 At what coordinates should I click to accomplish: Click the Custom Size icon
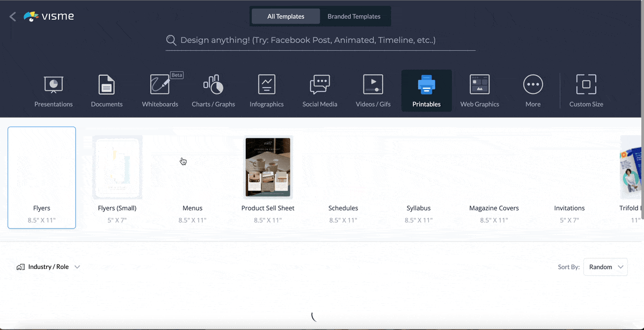(x=586, y=85)
